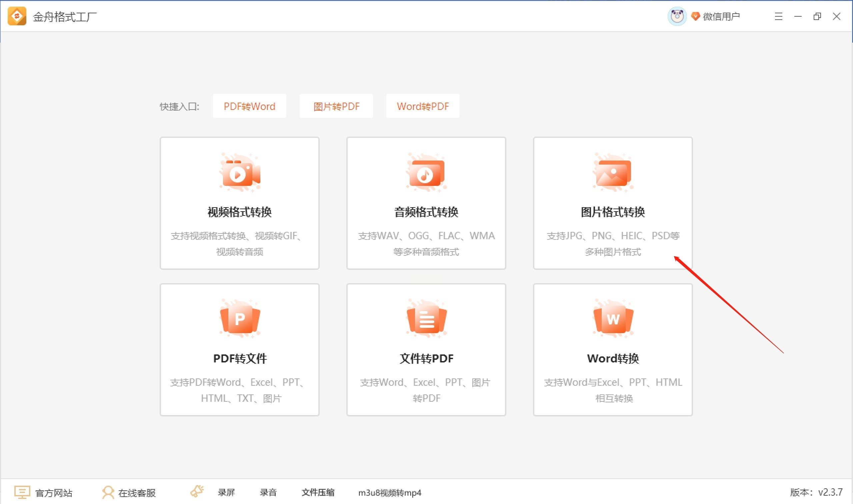Click the file to PDF document icon
Screen dimensions: 853x504
(426, 319)
